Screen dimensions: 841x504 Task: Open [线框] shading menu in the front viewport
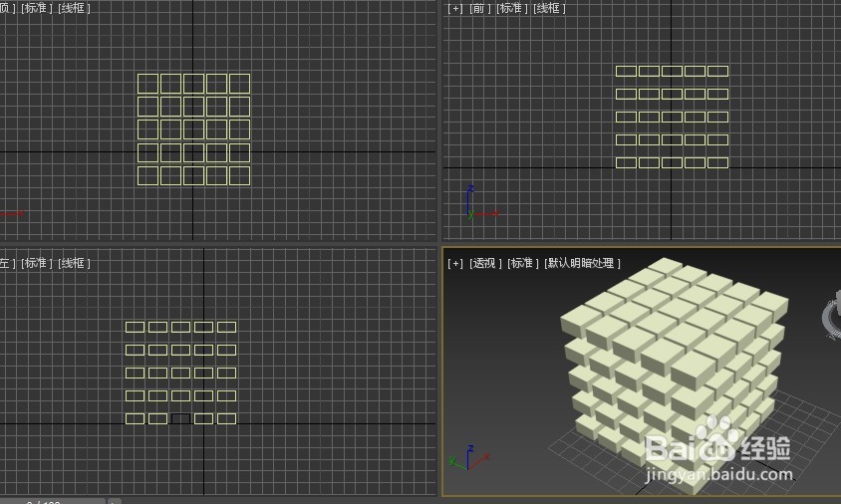(x=549, y=9)
